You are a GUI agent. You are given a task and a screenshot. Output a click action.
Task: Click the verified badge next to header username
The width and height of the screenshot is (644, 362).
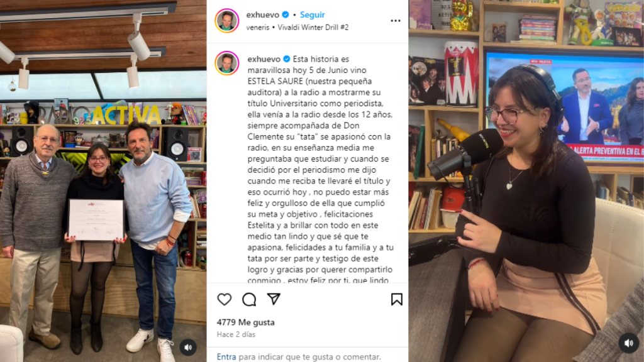point(285,15)
